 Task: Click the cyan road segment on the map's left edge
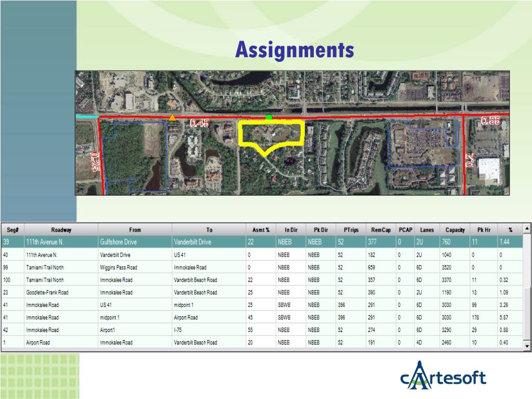coord(87,116)
